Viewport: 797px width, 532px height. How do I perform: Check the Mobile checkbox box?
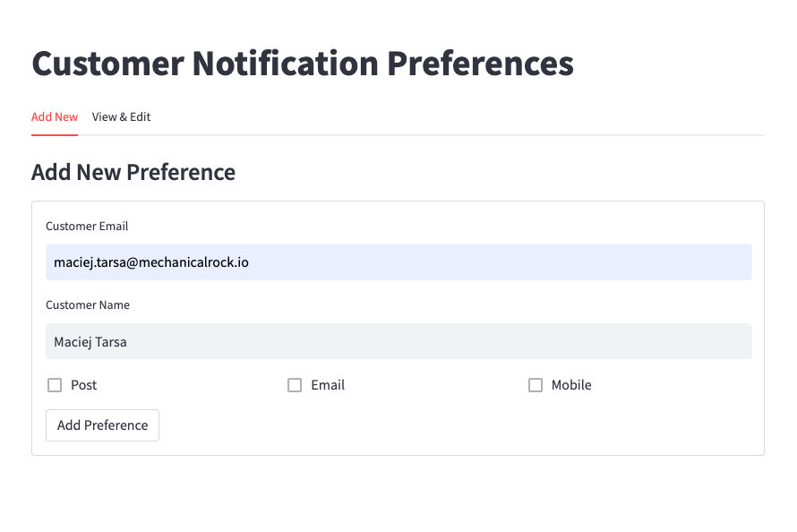(536, 385)
